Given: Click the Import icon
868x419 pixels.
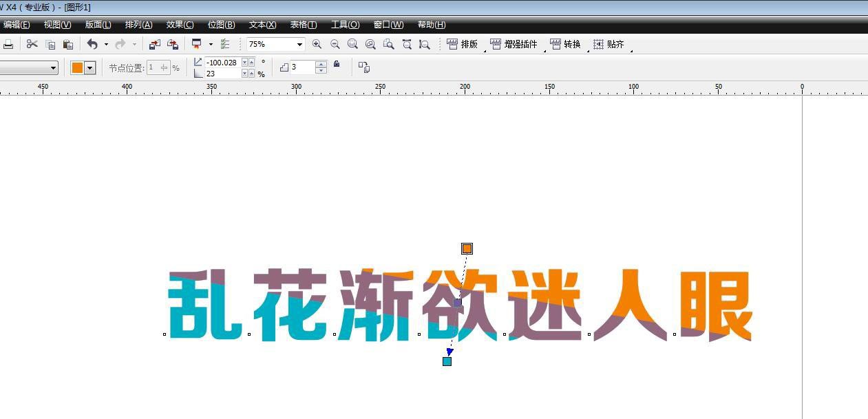Looking at the screenshot, I should [x=153, y=43].
